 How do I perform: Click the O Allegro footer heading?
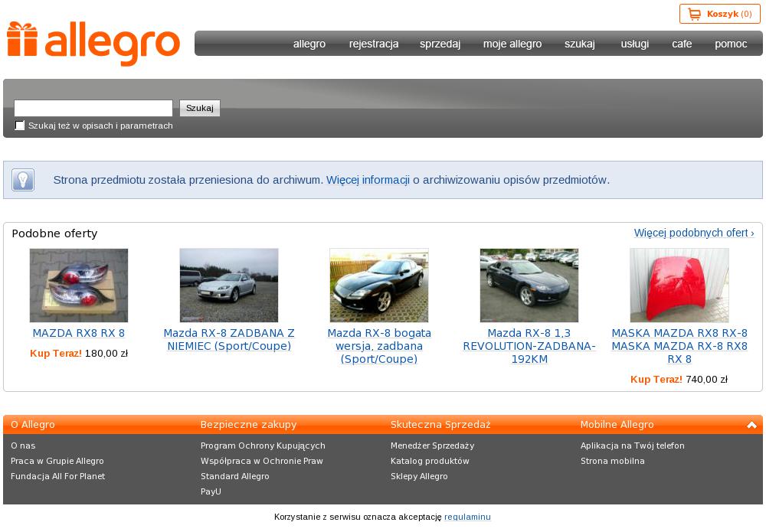click(33, 425)
